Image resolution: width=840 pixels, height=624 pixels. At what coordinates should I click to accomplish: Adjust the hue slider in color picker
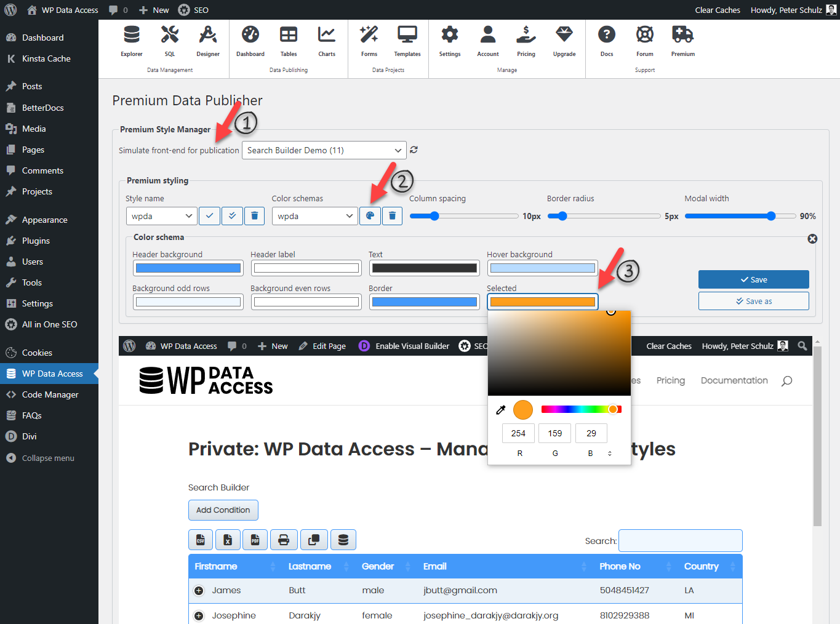coord(581,409)
